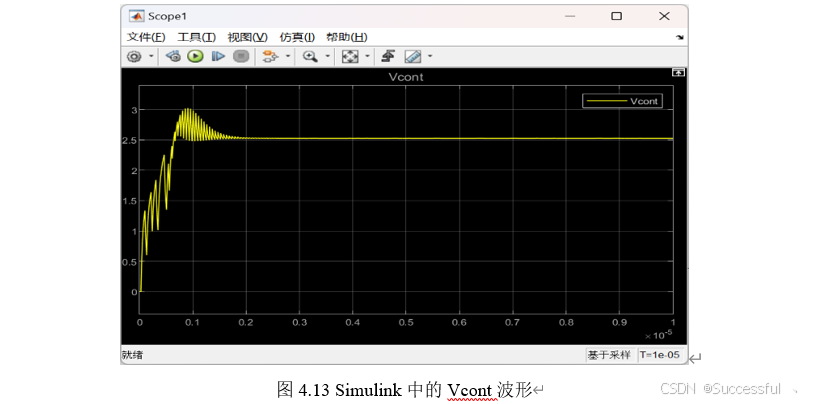Click the MATLAB icon in Scope1 title bar
The width and height of the screenshot is (823, 404).
tap(137, 16)
